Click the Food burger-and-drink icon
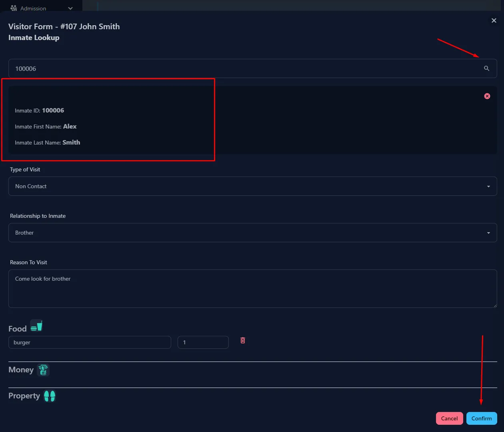Viewport: 504px width, 432px height. pos(36,326)
